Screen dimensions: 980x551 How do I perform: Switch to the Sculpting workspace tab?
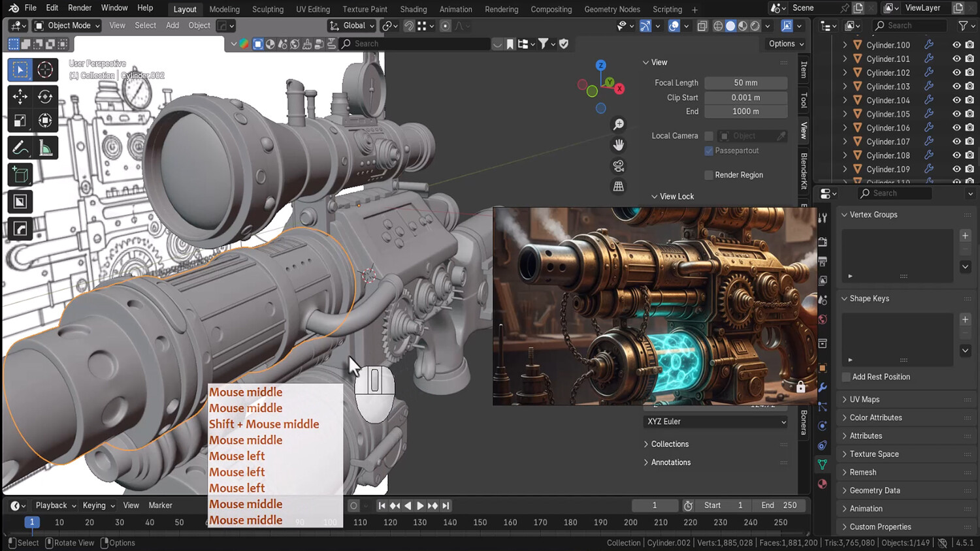(268, 9)
